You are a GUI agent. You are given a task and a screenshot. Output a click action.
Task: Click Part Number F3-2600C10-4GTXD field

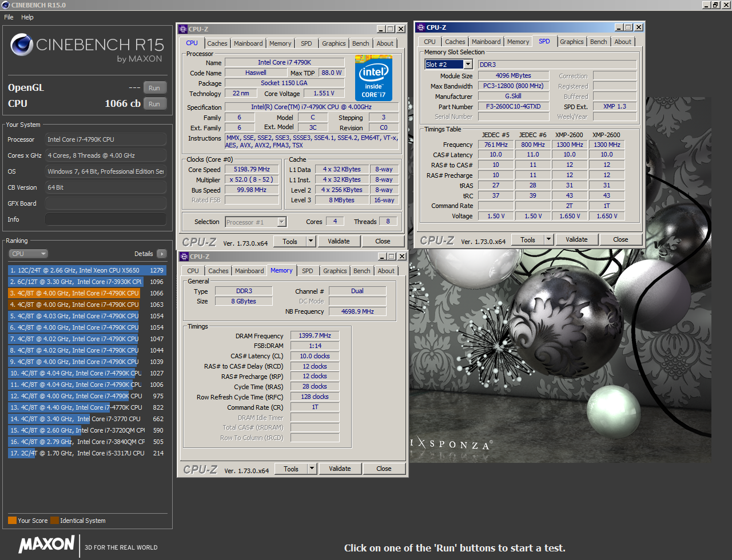pos(513,107)
